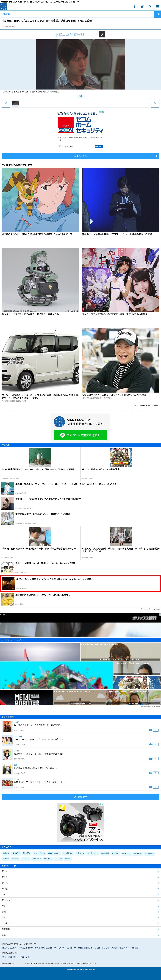Click the Twitter bird icon
The height and width of the screenshot is (980, 161).
click(142, 6)
